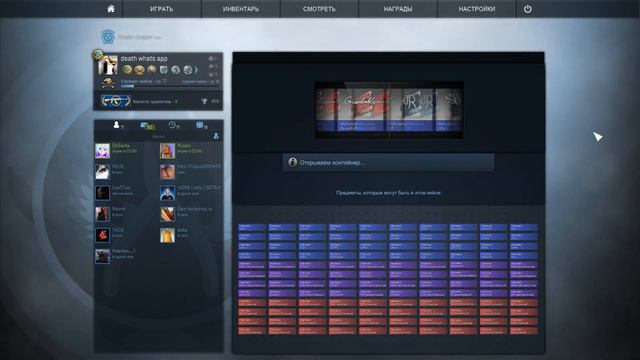
Task: Click the player name death whats app
Action: [x=144, y=58]
